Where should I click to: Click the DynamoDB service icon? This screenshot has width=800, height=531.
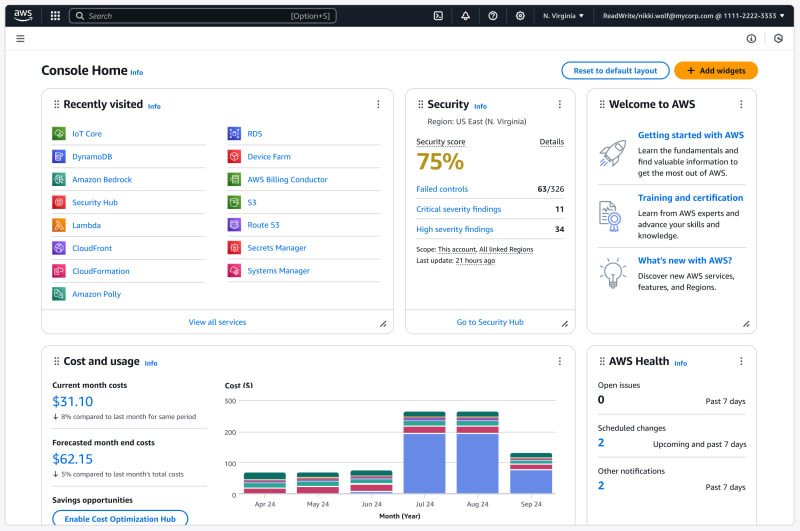(x=59, y=156)
